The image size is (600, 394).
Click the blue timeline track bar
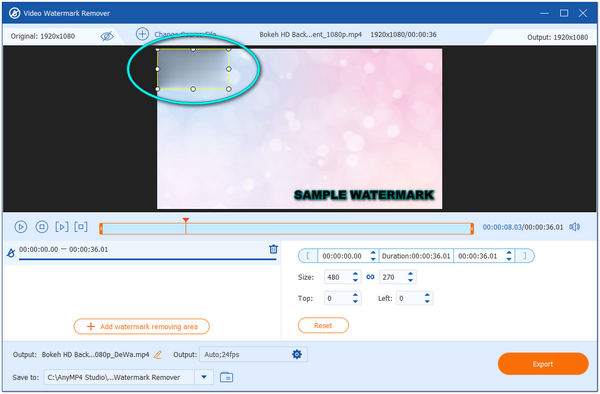286,229
